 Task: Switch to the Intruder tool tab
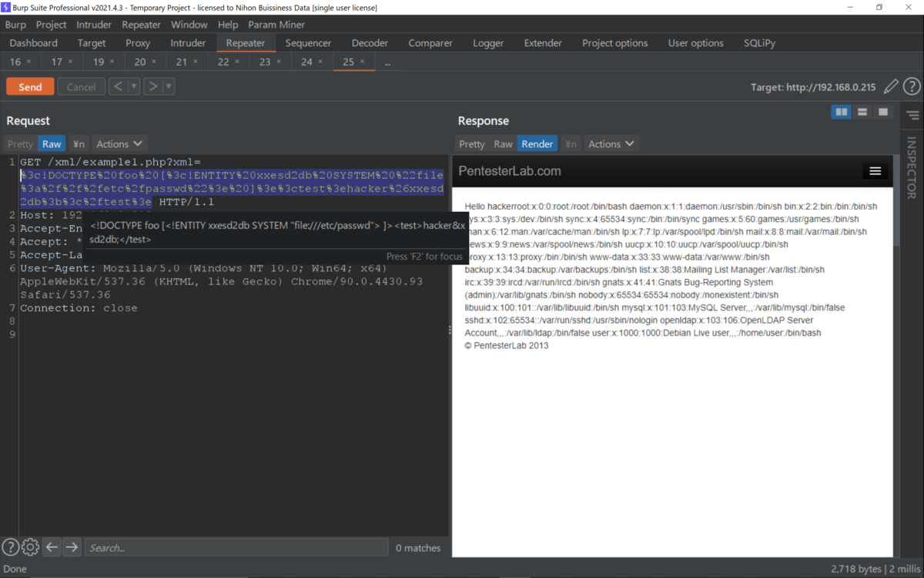tap(188, 43)
